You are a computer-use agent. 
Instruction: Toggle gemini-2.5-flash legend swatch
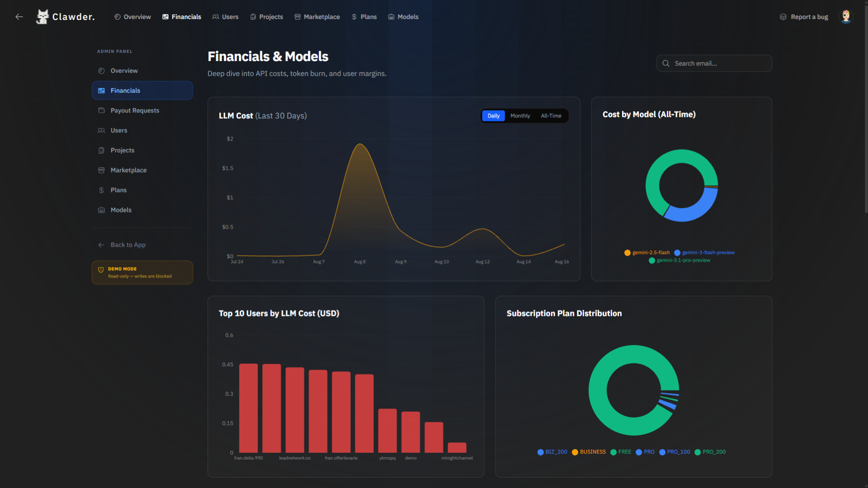point(627,253)
